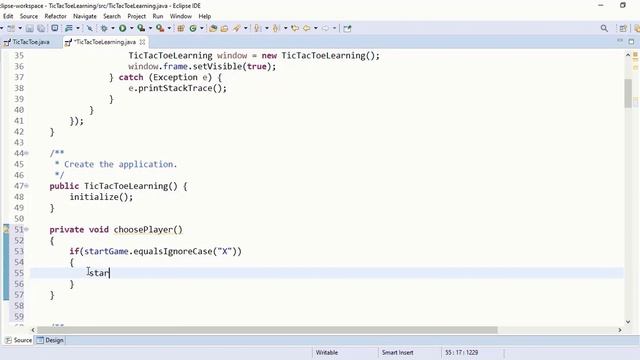Screen dimensions: 640x360
Task: Click the horizontal scrollbar thumb
Action: click(x=267, y=330)
